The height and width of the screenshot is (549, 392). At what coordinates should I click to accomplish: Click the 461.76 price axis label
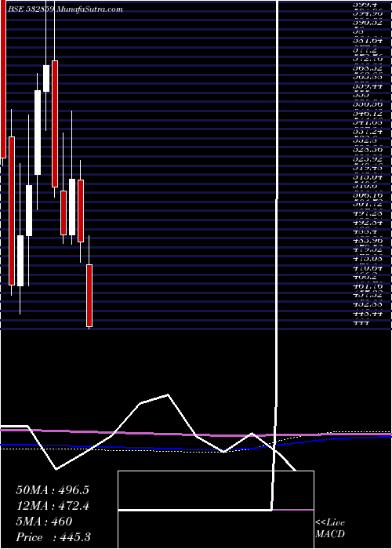pyautogui.click(x=368, y=286)
